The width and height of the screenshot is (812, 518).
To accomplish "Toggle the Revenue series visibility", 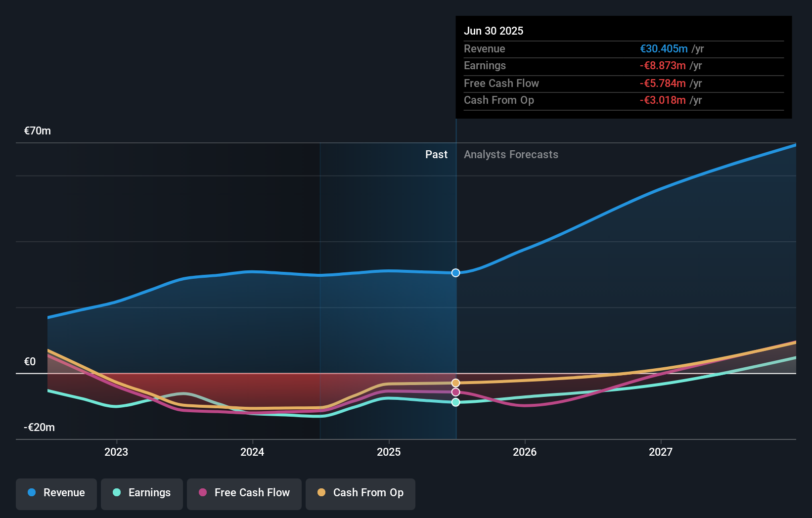I will click(x=56, y=493).
